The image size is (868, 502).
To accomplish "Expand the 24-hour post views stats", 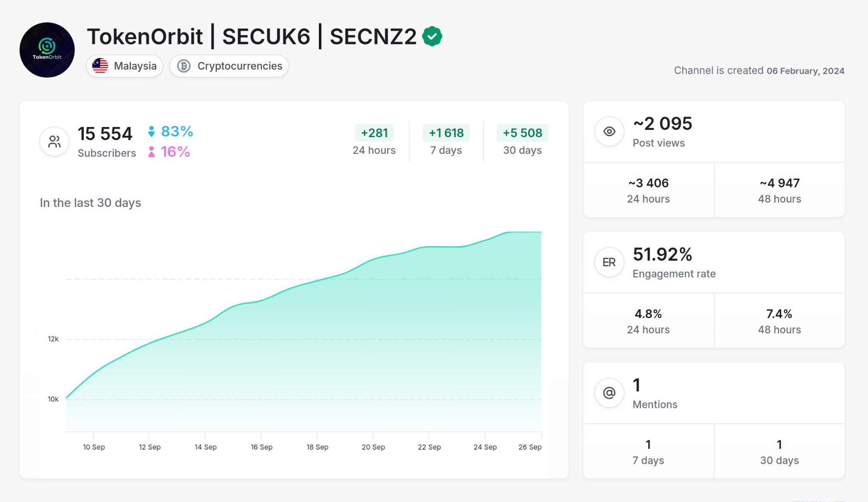I will click(649, 189).
